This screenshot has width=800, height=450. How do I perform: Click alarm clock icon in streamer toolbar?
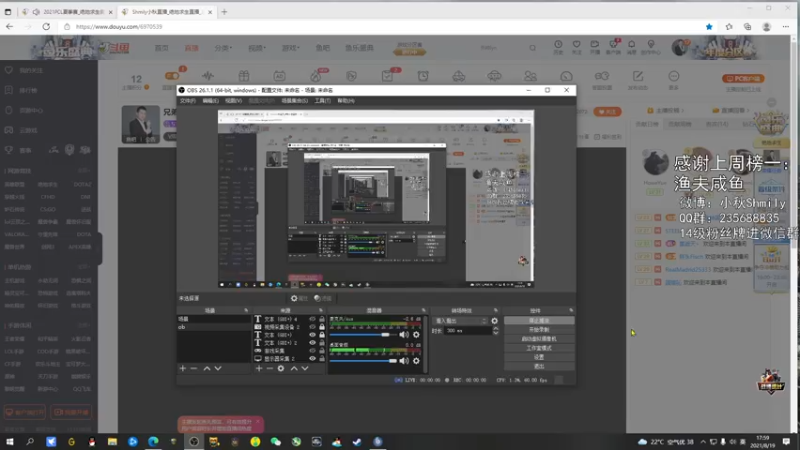[x=423, y=76]
